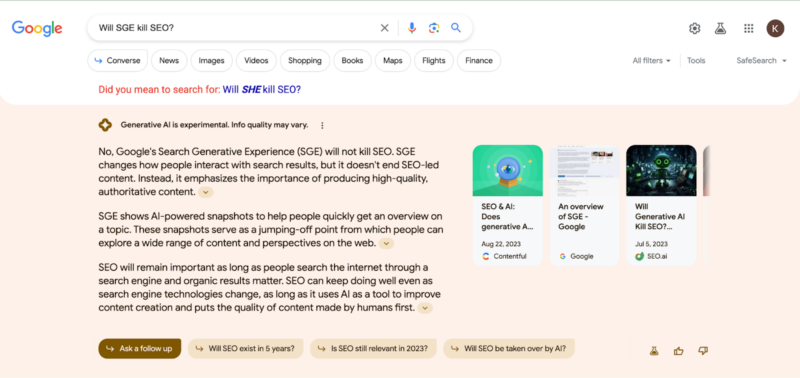The width and height of the screenshot is (800, 378).
Task: Open the Contentful 'SEO & AI' card thumbnail
Action: [x=508, y=170]
